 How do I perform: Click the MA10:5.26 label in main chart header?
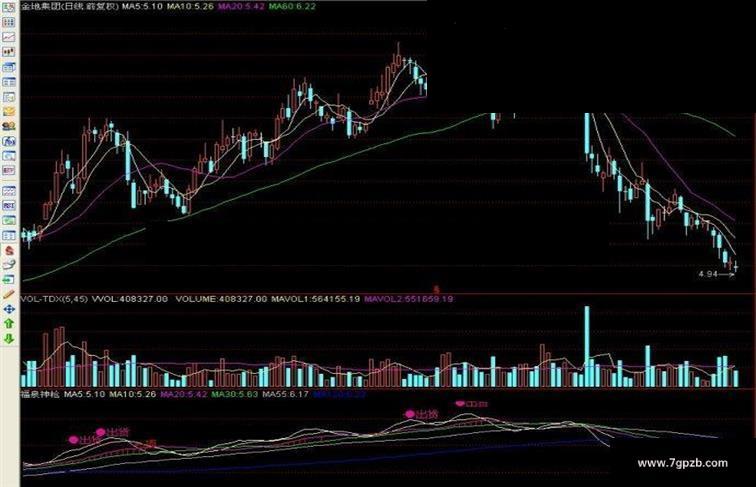[x=189, y=7]
